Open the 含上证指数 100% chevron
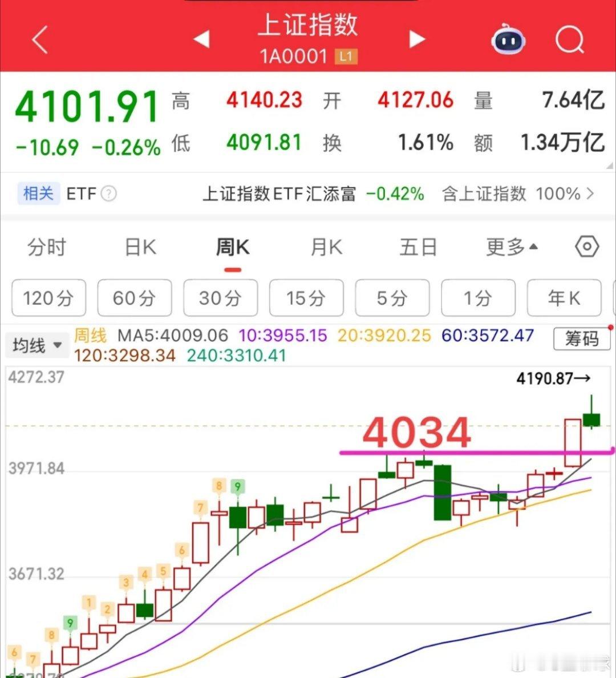This screenshot has width=616, height=678. click(x=590, y=193)
